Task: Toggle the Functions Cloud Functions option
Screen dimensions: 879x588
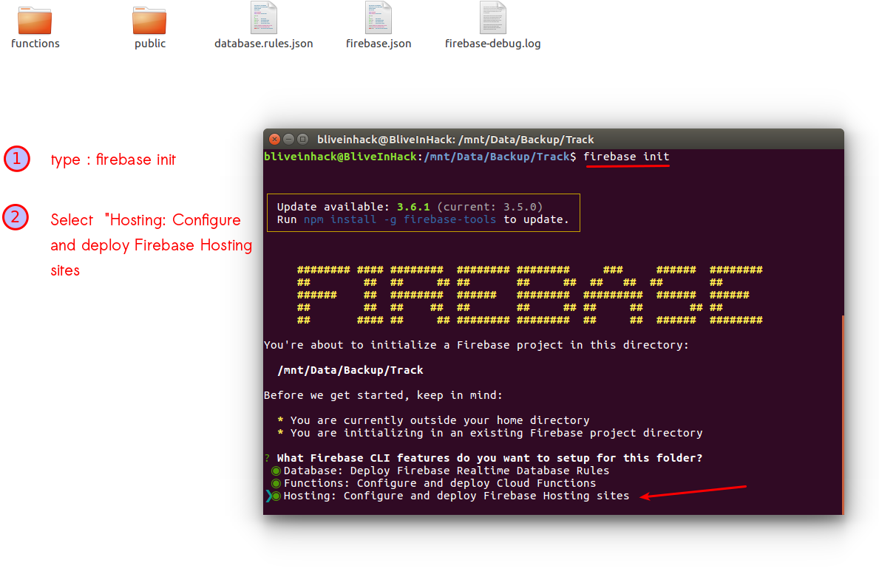Action: tap(276, 483)
